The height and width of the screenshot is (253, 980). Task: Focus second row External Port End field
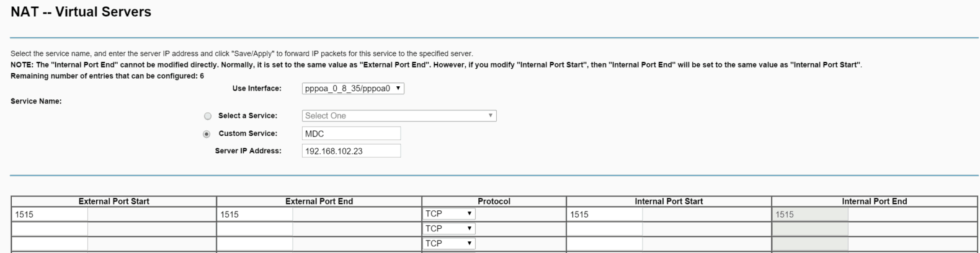coord(255,229)
